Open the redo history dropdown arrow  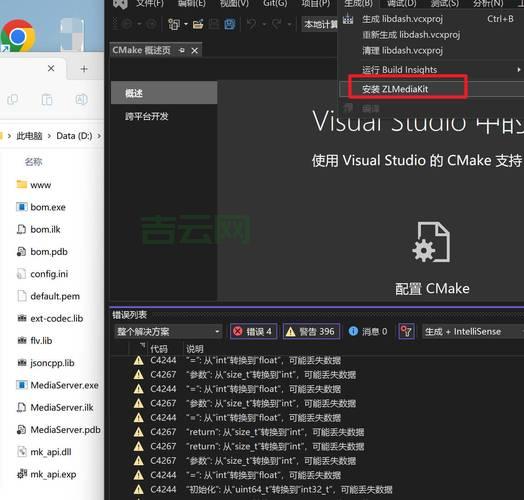[x=289, y=24]
